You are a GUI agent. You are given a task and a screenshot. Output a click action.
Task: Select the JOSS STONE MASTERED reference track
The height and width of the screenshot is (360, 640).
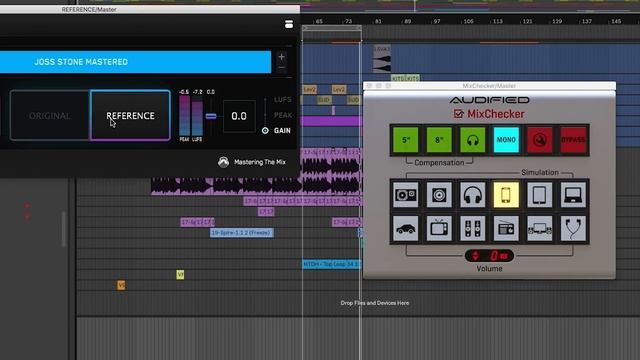pyautogui.click(x=135, y=62)
